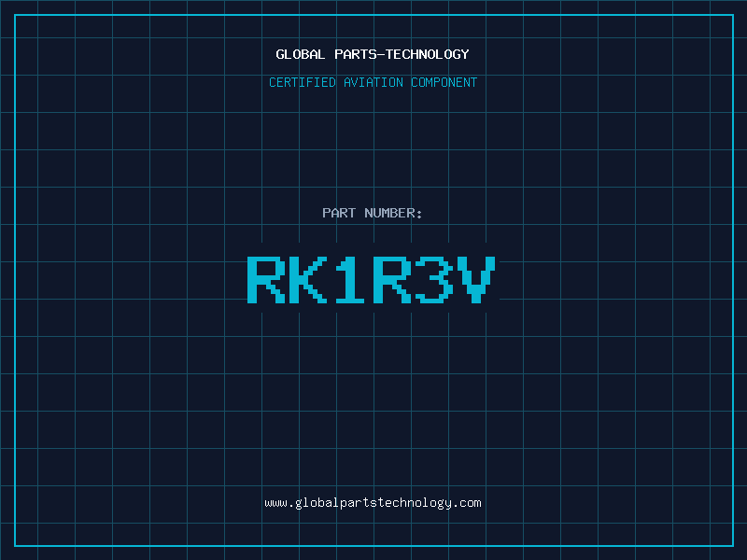The image size is (747, 560).
Task: Click the word COMPONENT in the subtitle
Action: (444, 83)
